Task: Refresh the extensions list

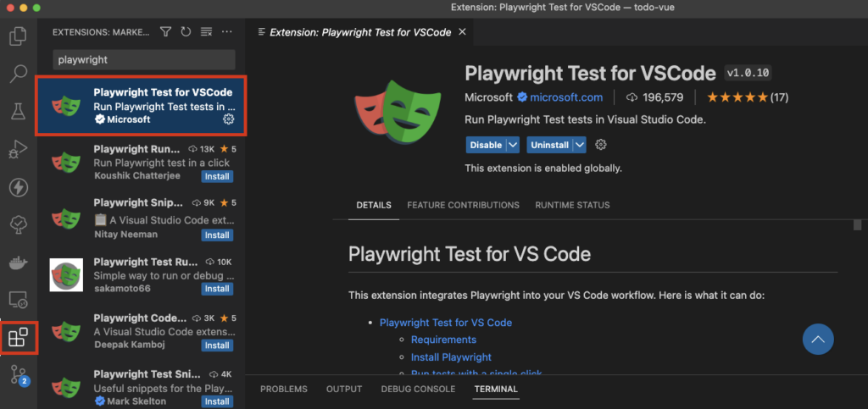Action: click(186, 32)
